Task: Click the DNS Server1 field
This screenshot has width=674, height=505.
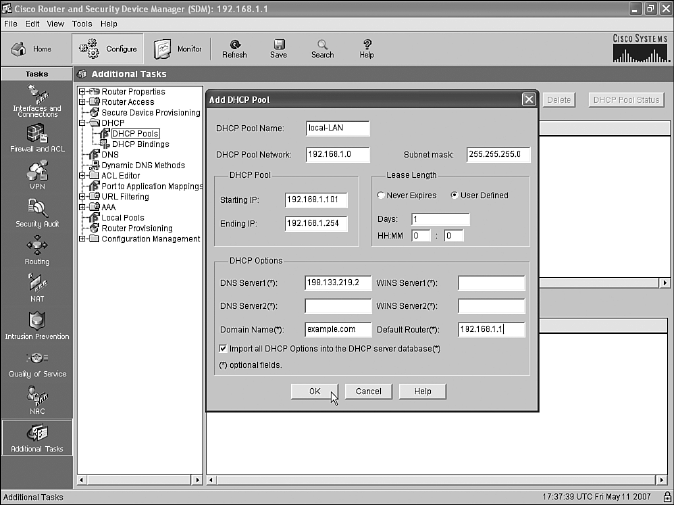Action: (x=338, y=283)
